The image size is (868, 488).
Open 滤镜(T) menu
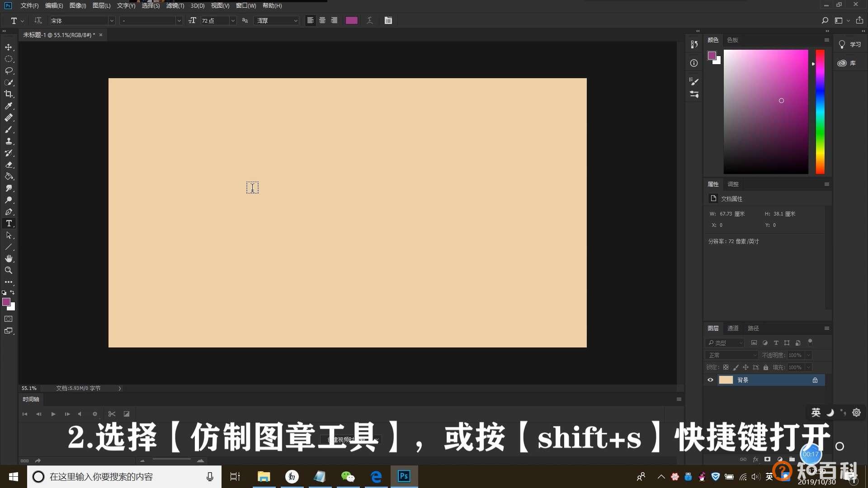[x=175, y=5]
